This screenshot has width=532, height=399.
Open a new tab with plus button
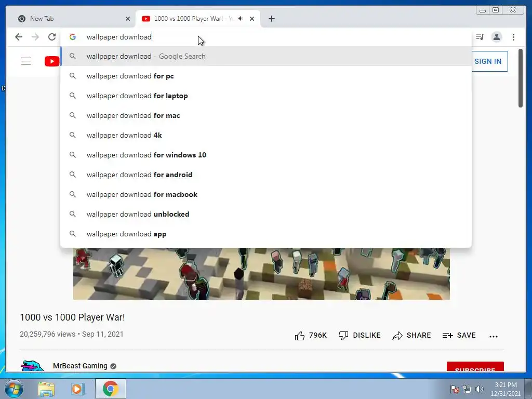click(271, 19)
